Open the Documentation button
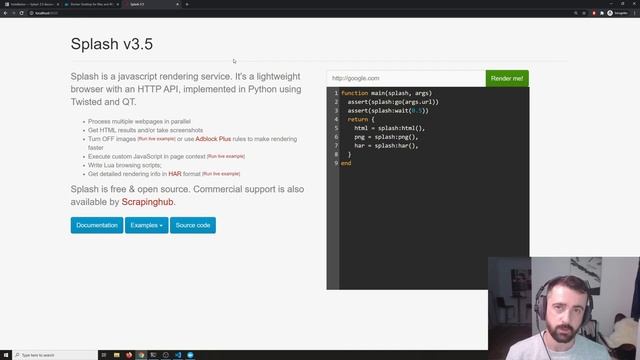 point(97,225)
